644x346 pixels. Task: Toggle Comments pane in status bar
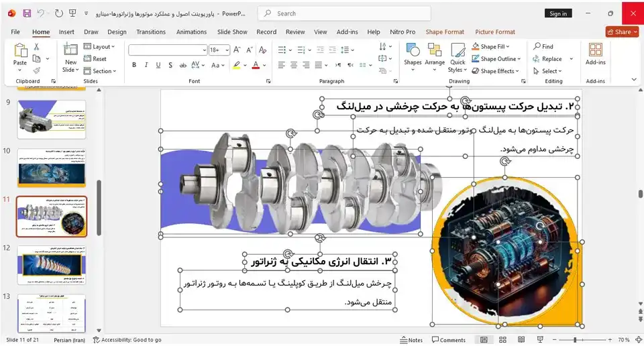click(449, 340)
